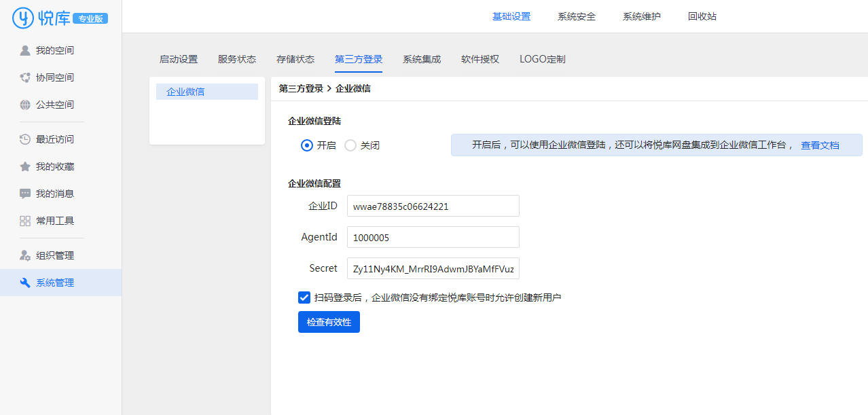Open the 系统维护 top menu
The height and width of the screenshot is (415, 868).
click(x=642, y=16)
